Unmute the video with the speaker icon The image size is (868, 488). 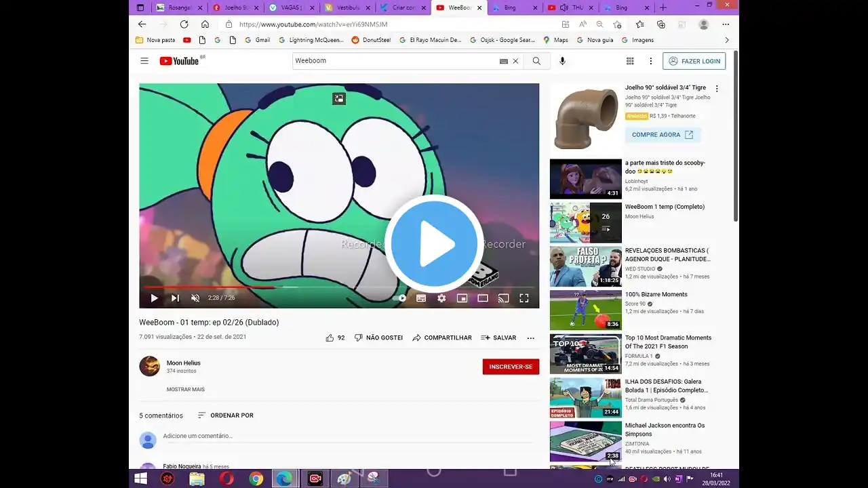195,298
